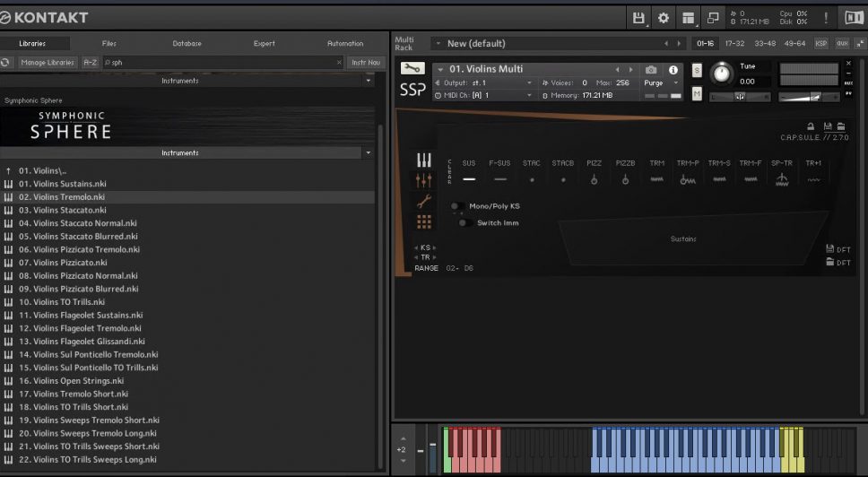Screen dimensions: 868x477
Task: Expand upper Instruments dropdown arrow
Action: 369,81
